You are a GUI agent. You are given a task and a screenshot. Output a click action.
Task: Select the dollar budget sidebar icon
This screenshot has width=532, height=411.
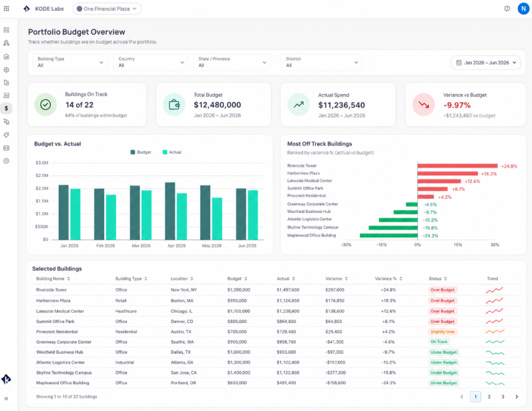6,109
